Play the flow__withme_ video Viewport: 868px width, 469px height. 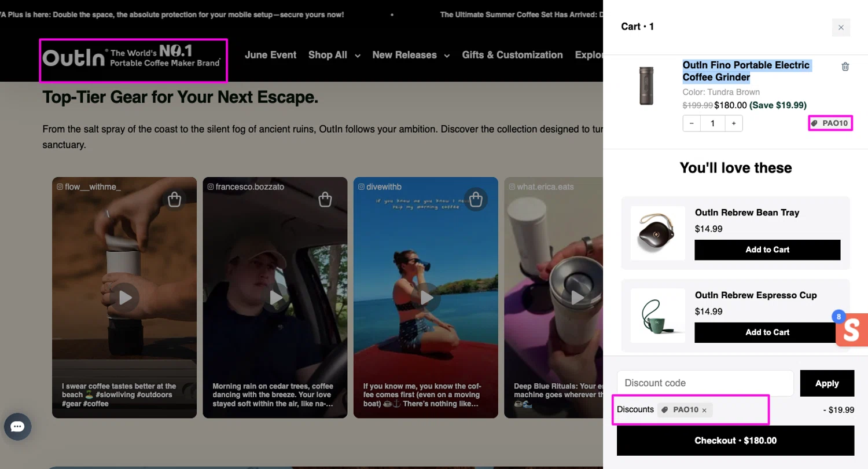coord(124,298)
